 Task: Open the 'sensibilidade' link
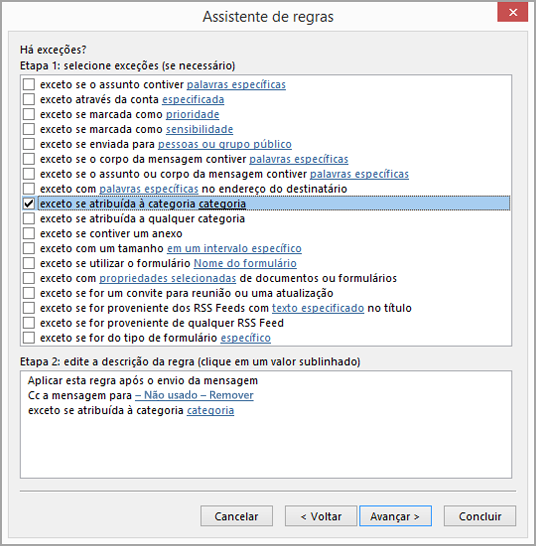coord(200,130)
